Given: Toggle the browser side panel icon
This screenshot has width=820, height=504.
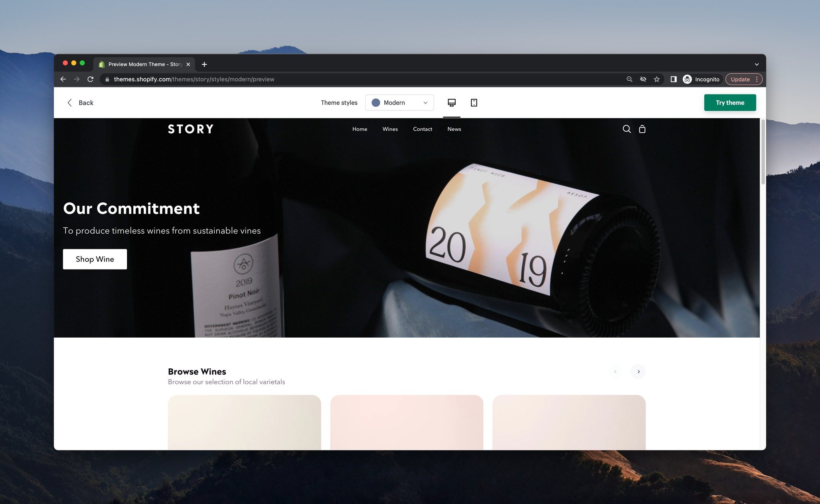Looking at the screenshot, I should point(673,79).
